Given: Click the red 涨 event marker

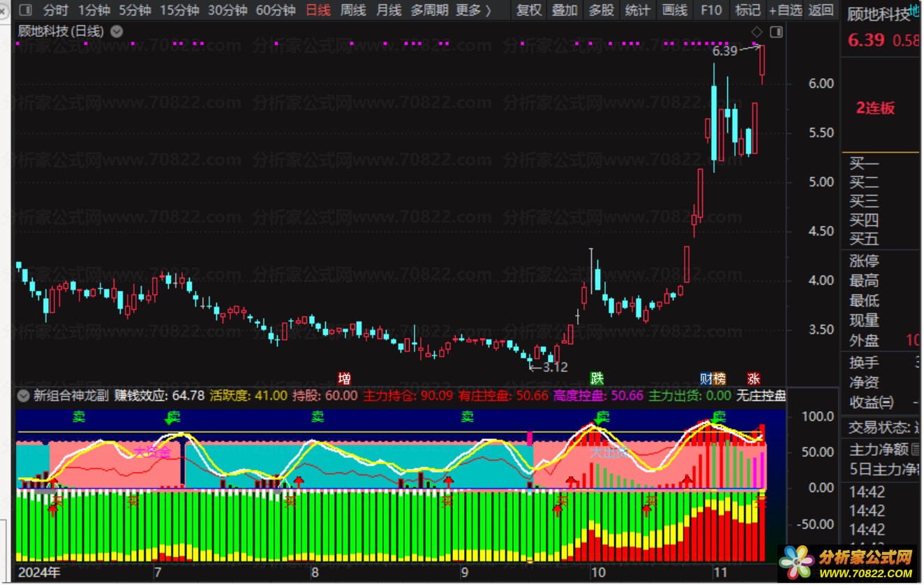Looking at the screenshot, I should click(754, 378).
